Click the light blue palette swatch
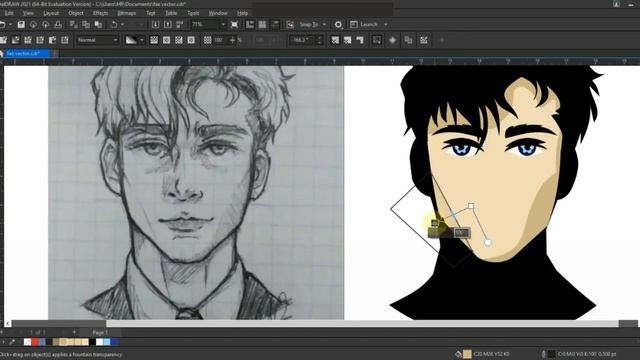 click(x=107, y=342)
